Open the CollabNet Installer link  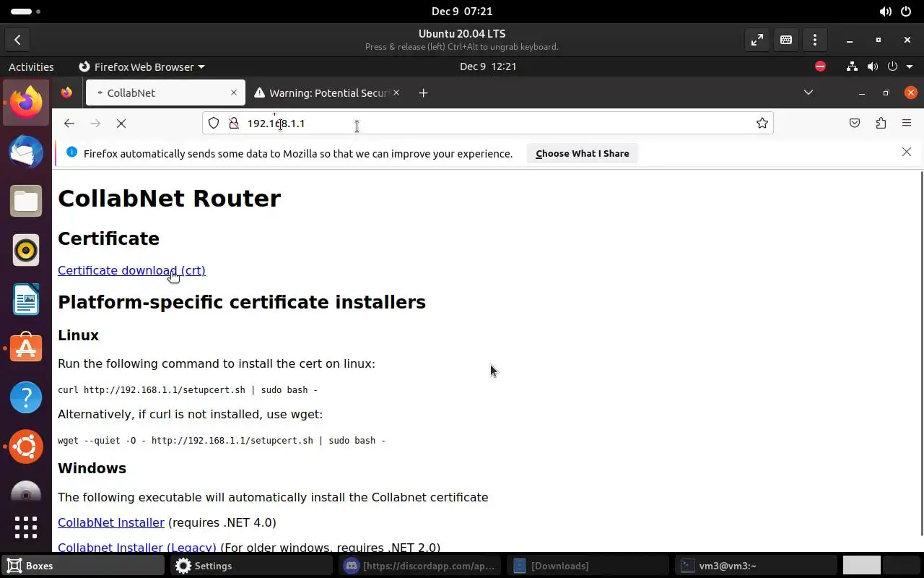(111, 522)
